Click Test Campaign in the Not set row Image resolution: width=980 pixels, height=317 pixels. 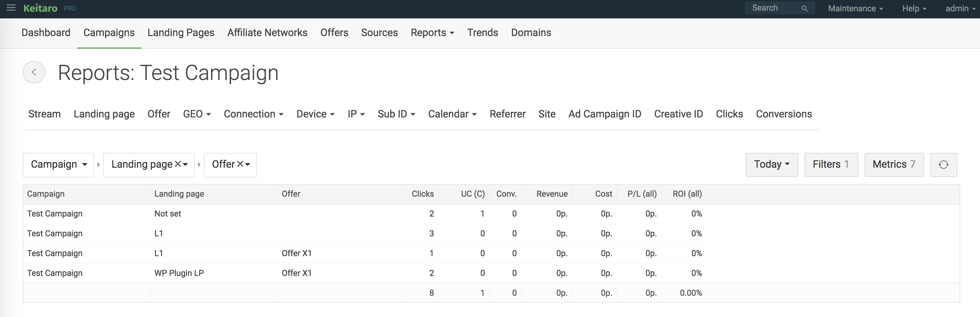point(55,214)
